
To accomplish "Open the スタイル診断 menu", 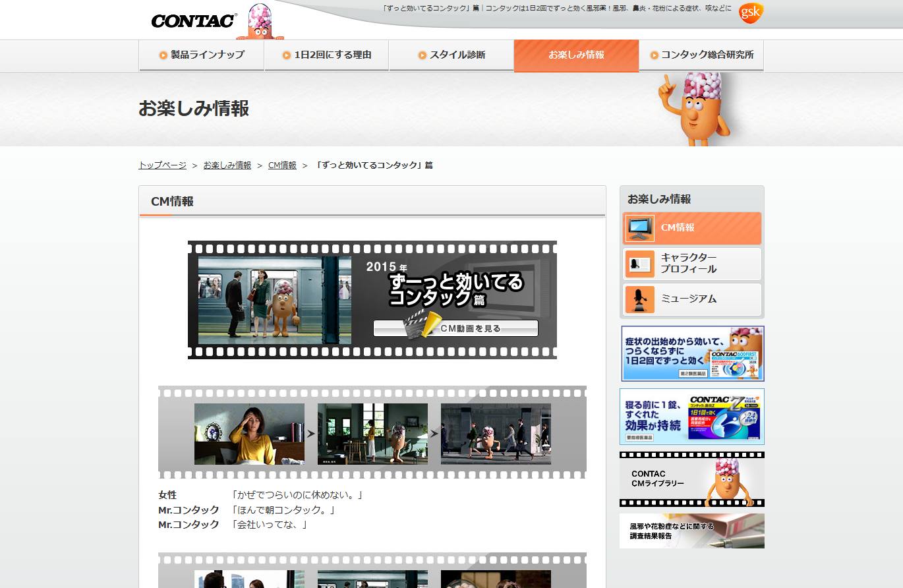I will [x=451, y=55].
